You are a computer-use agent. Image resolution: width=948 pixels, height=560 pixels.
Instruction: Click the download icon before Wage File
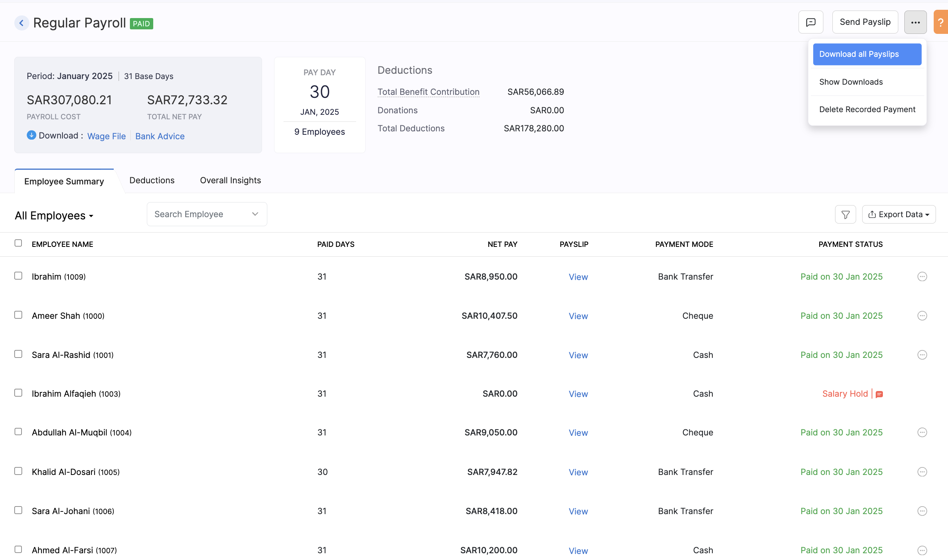(31, 135)
